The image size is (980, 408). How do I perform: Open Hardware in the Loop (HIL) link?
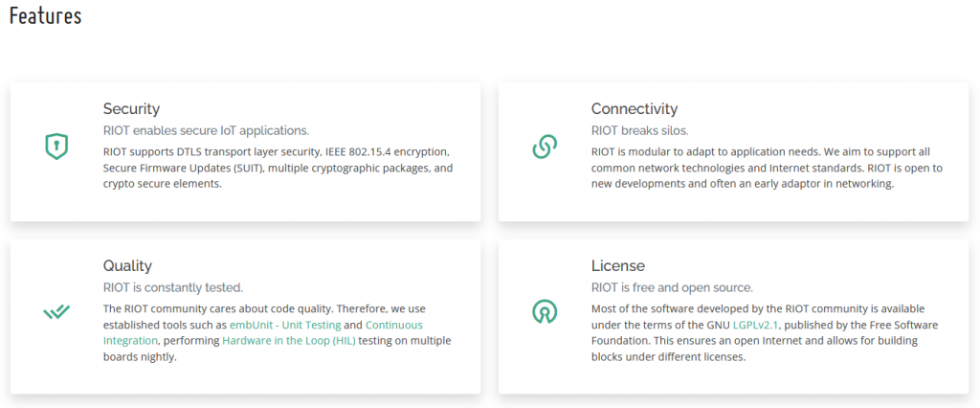tap(289, 340)
